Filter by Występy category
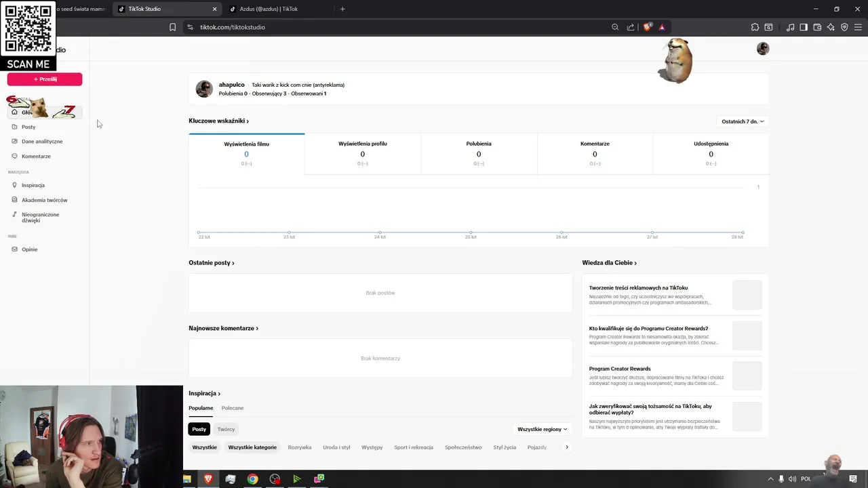868x488 pixels. pos(372,447)
